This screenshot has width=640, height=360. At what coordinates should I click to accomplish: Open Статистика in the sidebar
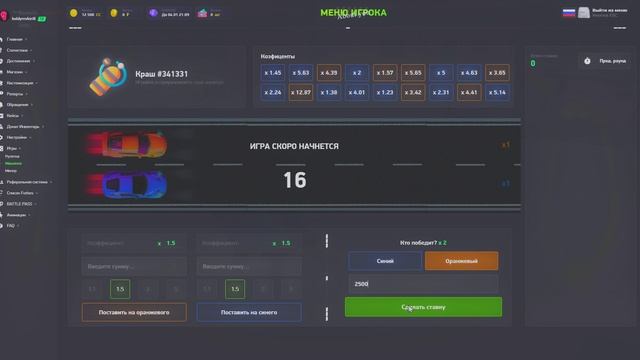point(17,50)
